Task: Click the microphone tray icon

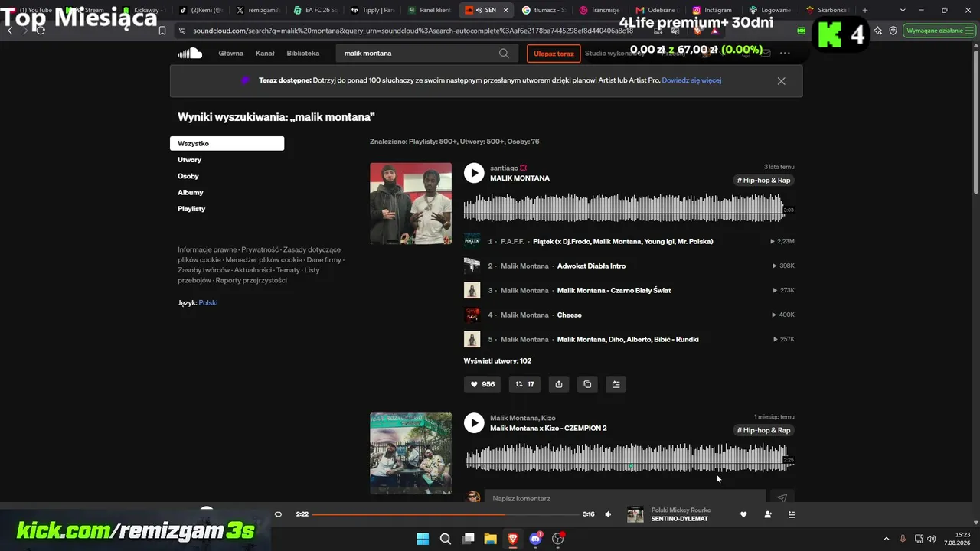Action: tap(903, 539)
